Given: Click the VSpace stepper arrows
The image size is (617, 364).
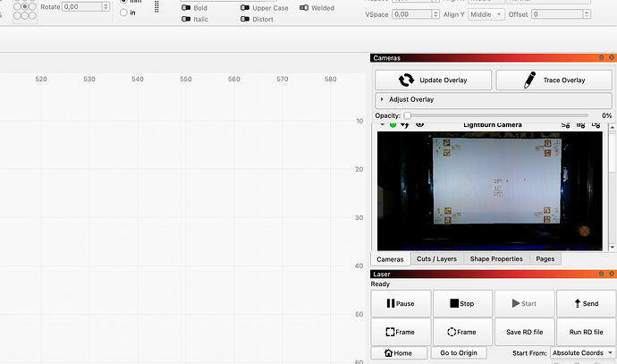Looking at the screenshot, I should pos(435,14).
